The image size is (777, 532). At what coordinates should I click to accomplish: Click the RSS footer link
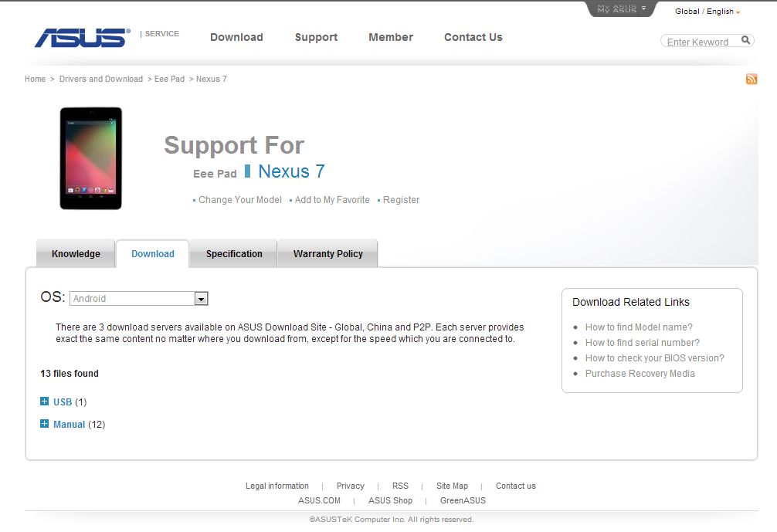point(400,486)
